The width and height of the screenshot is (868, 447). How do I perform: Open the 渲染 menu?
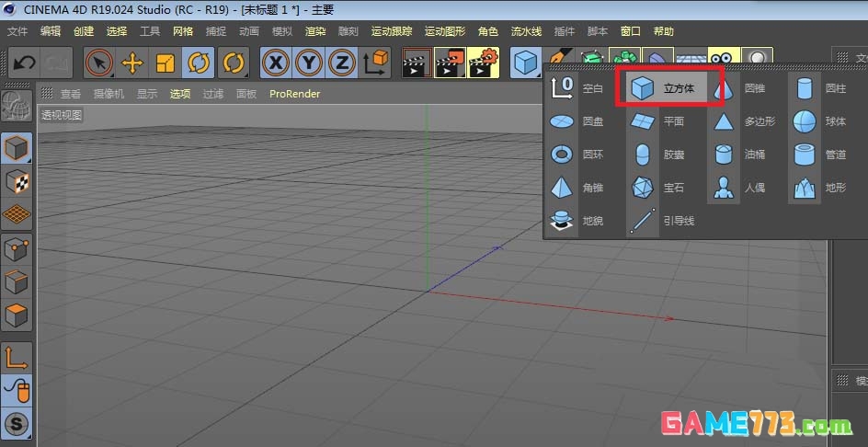(x=315, y=31)
